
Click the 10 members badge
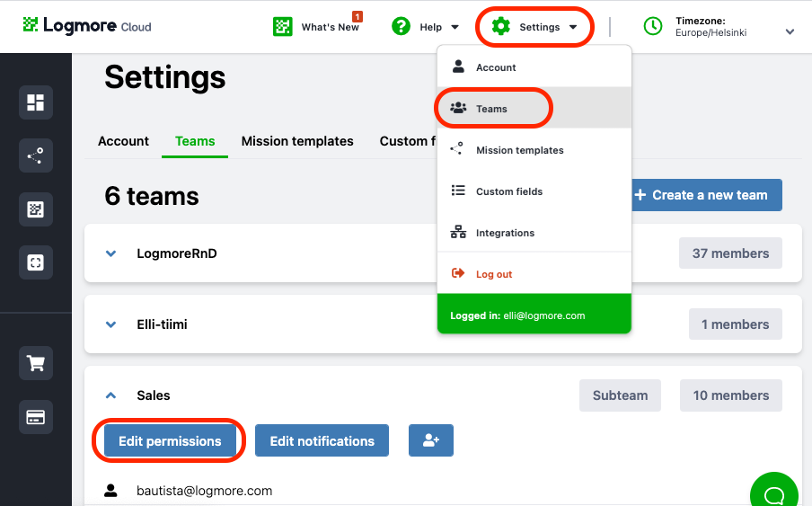[730, 395]
